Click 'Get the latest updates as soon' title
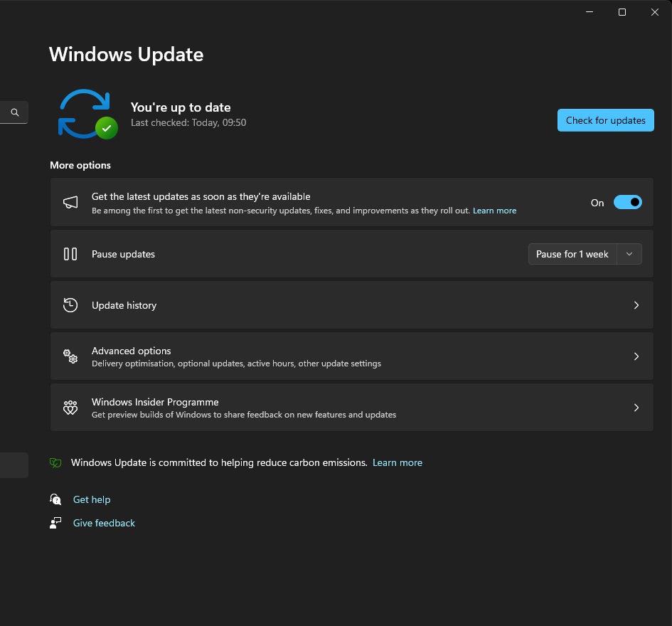 (201, 196)
